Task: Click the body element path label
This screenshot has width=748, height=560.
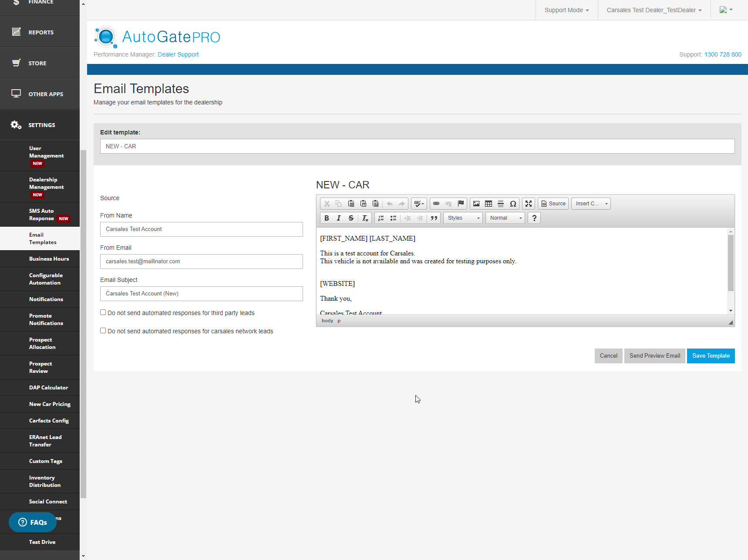Action: (x=327, y=321)
